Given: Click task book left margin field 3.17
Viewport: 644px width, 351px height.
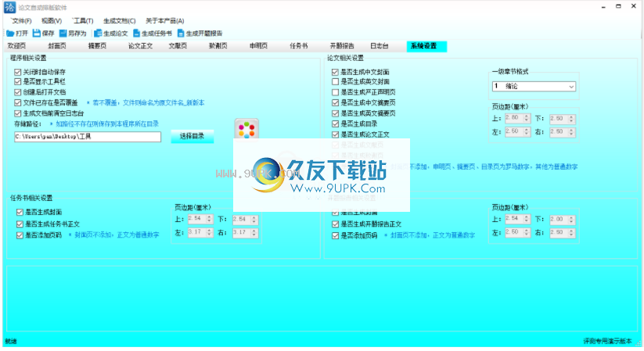Looking at the screenshot, I should [200, 233].
